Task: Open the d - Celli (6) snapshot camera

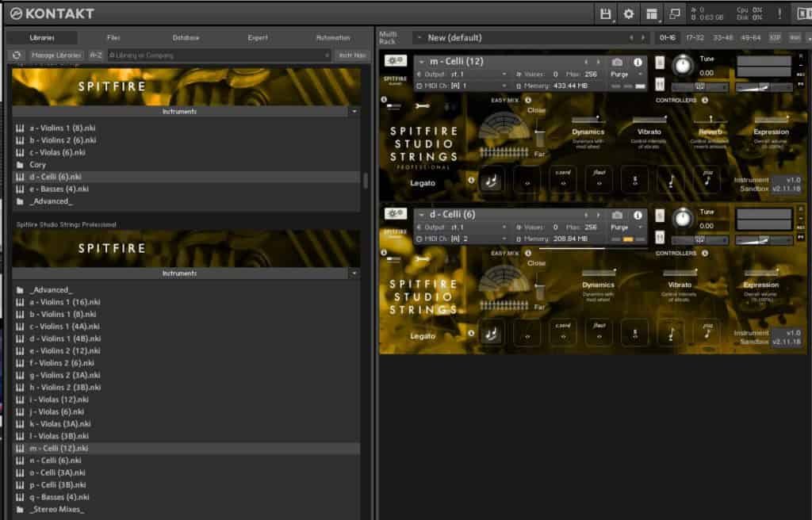Action: pos(617,215)
